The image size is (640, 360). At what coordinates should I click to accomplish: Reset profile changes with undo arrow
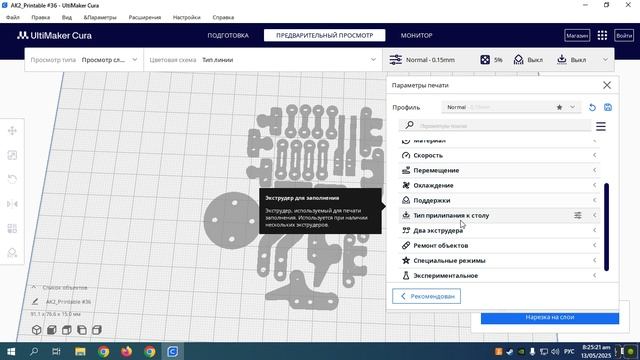(592, 107)
